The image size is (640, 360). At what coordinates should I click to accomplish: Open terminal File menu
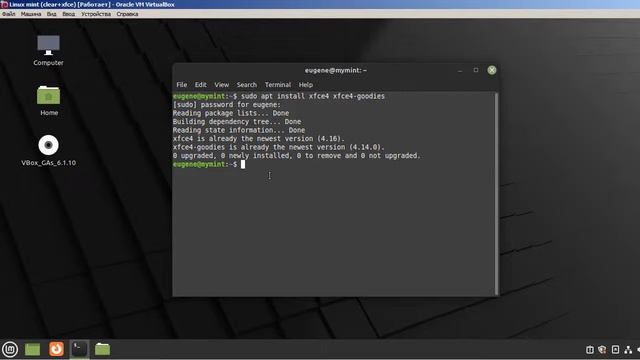(182, 85)
